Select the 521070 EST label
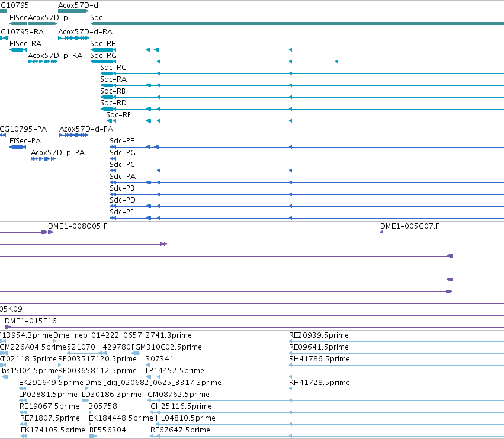Viewport: 504px width, 439px height. (81, 347)
